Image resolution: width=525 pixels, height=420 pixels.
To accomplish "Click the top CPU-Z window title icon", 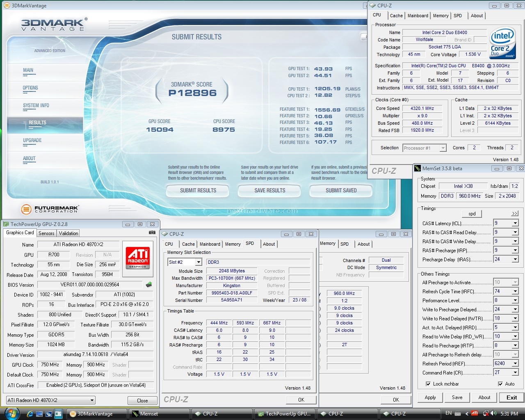I will (372, 6).
